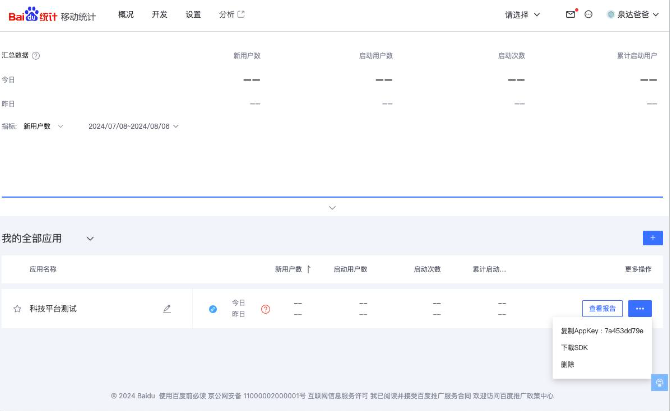Open the 泉达爸爸 account menu
Screen dimensions: 670x411
click(x=633, y=15)
